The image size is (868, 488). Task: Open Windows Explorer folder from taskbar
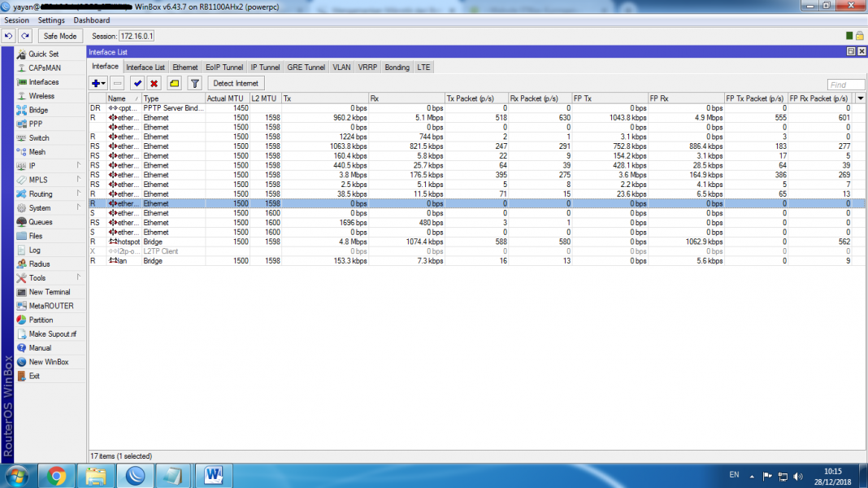(96, 476)
